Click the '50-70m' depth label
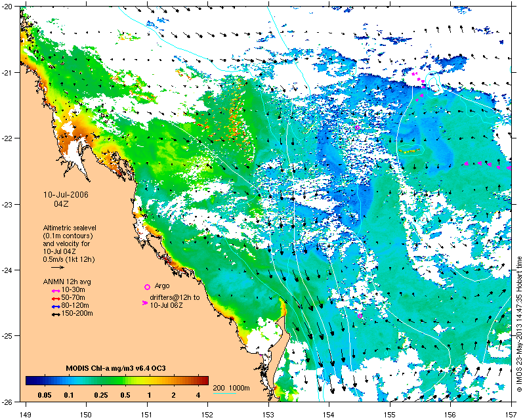 pos(73,298)
